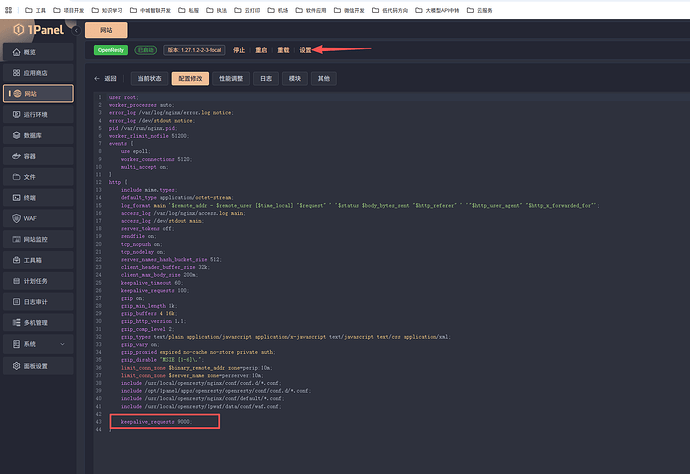
Task: Click 设置 settings link for OpenResty
Action: 305,48
